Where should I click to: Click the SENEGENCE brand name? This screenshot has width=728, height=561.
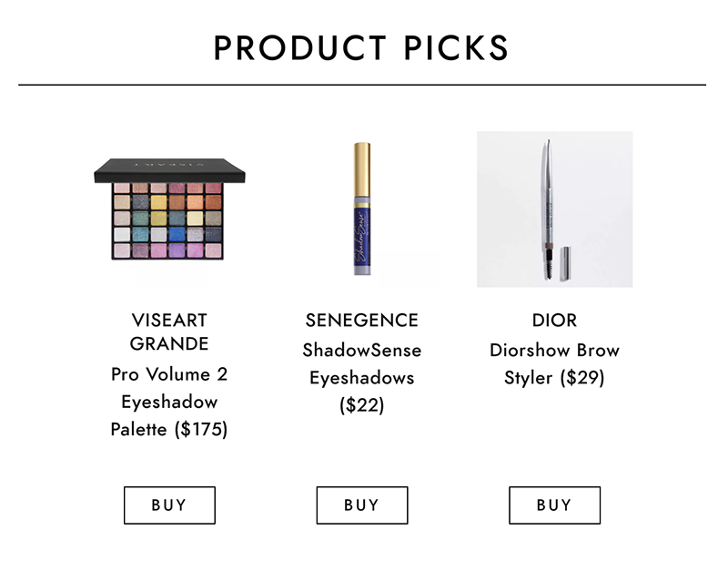pyautogui.click(x=361, y=321)
